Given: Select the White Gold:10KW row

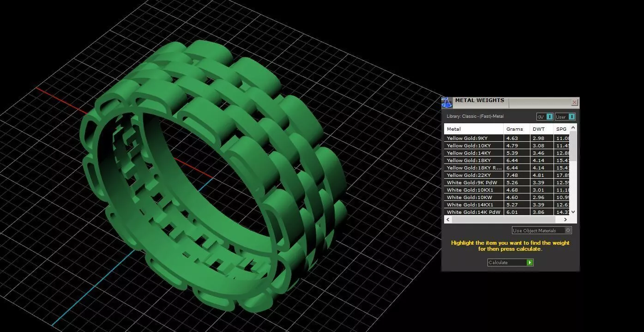Looking at the screenshot, I should pyautogui.click(x=507, y=197).
